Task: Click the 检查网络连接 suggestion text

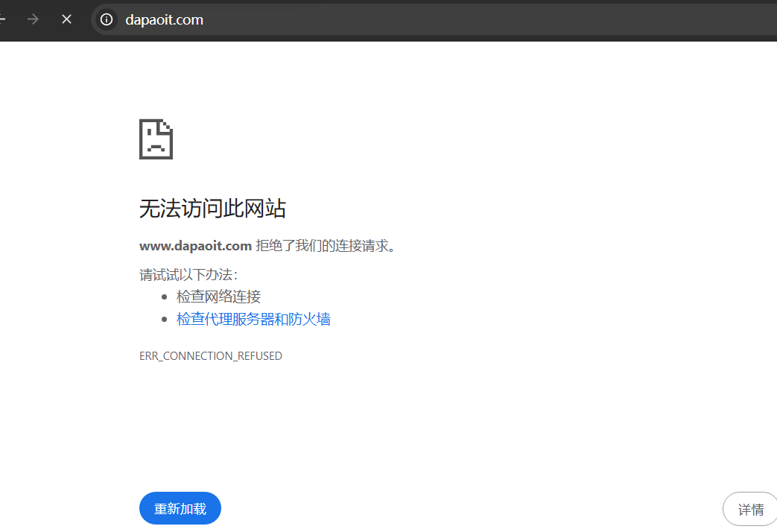Action: click(218, 297)
